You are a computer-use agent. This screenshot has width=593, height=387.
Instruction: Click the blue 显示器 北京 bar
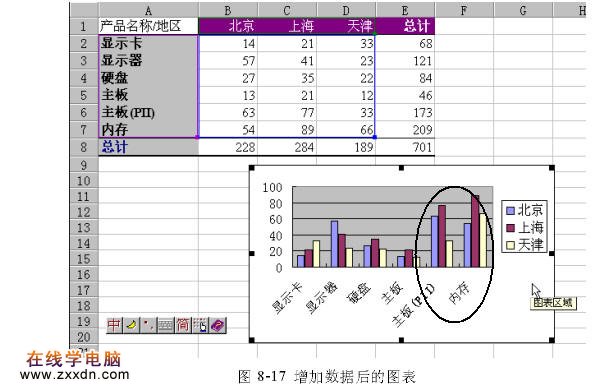(x=334, y=244)
